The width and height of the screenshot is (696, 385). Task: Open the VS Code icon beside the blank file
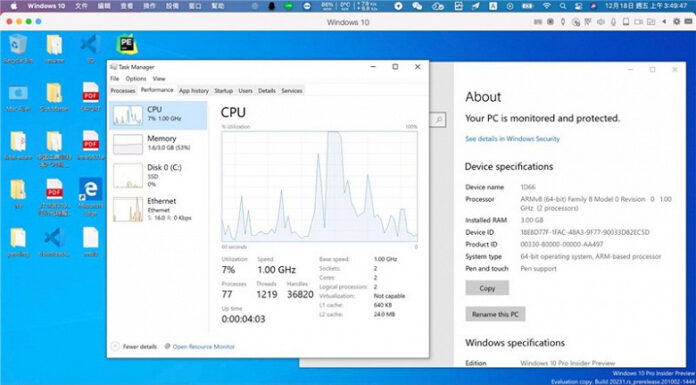[x=54, y=238]
